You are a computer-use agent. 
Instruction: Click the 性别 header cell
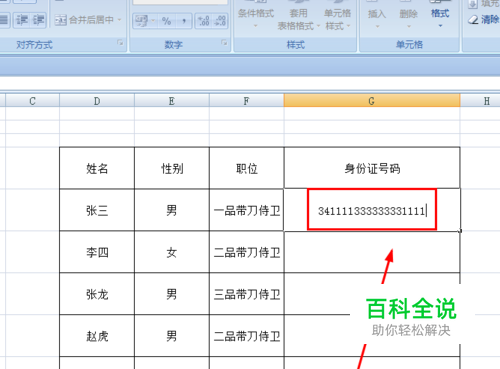pos(172,168)
